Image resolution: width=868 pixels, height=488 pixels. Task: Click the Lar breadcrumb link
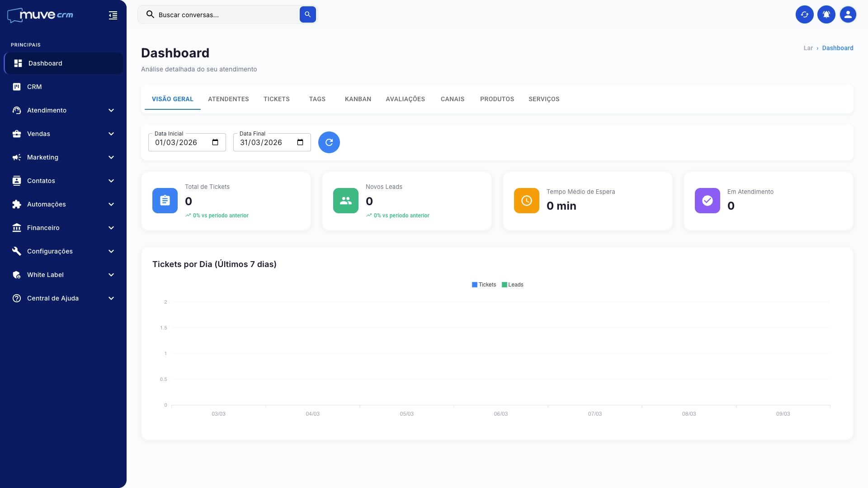coord(808,48)
